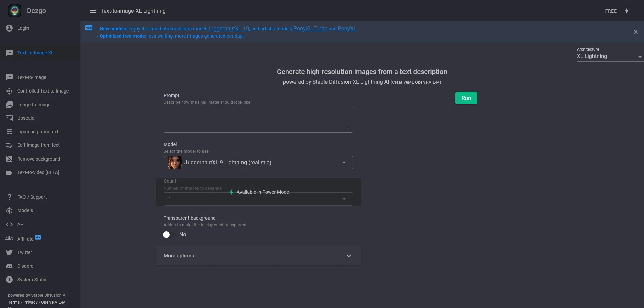
Task: Click the Edit image from text icon
Action: (x=9, y=145)
